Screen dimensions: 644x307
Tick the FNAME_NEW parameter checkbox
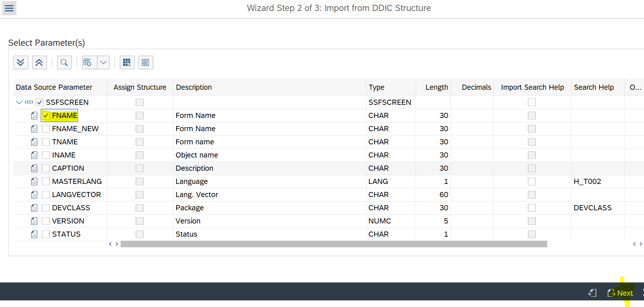tap(46, 129)
